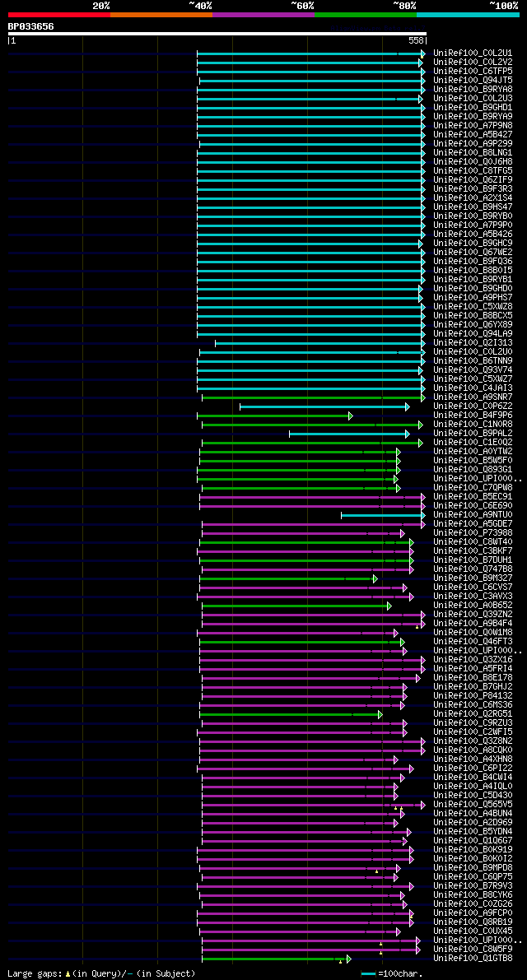Select label UniRef100_Q0J6H8
Image resolution: width=527 pixels, height=980 pixels.
473,162
